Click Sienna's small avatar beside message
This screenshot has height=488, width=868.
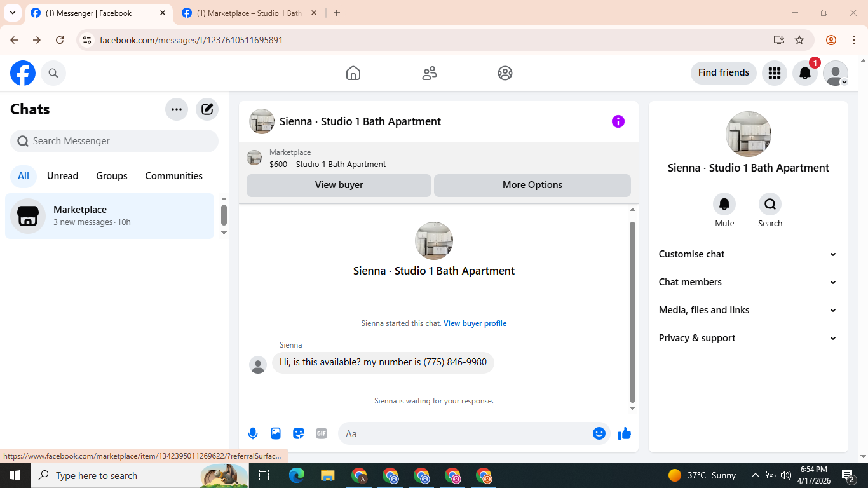coord(258,365)
